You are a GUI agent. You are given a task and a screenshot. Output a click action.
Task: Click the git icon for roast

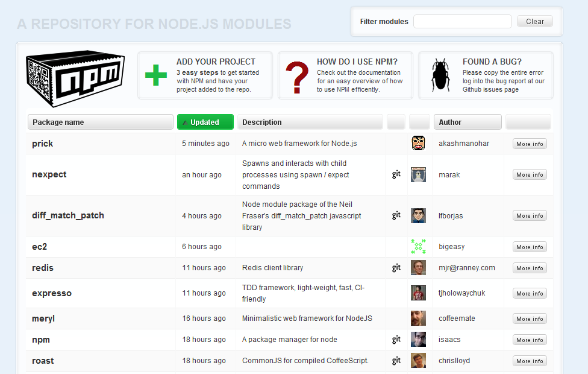(x=396, y=361)
